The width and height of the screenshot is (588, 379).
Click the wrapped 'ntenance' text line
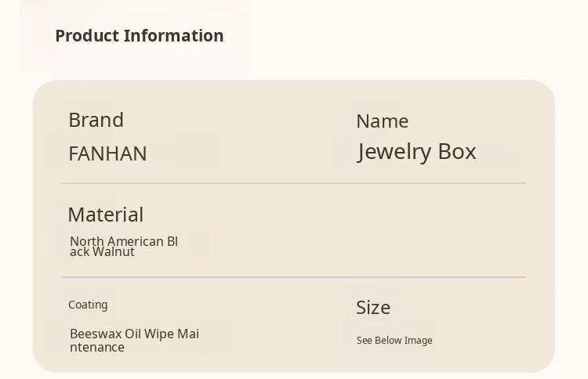tap(97, 348)
